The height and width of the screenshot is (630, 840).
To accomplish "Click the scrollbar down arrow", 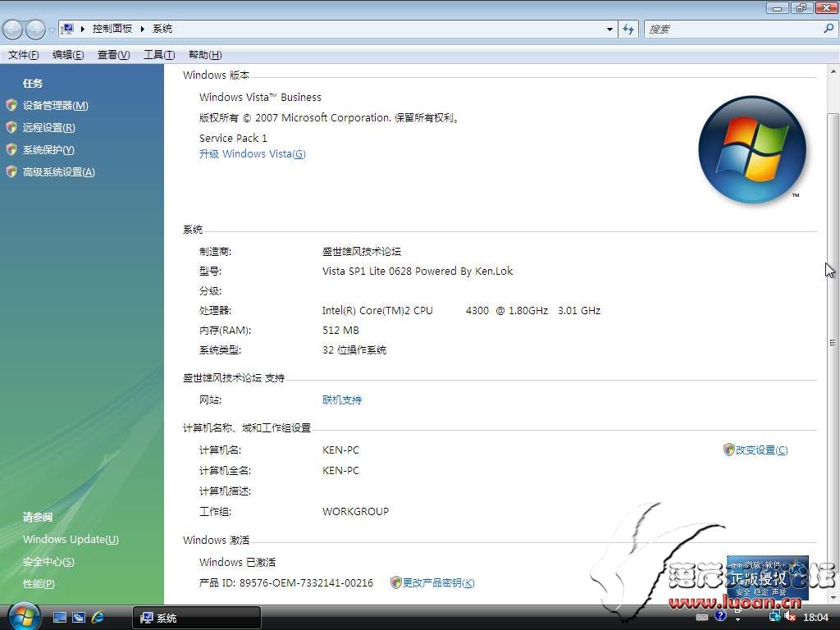I will click(x=833, y=598).
